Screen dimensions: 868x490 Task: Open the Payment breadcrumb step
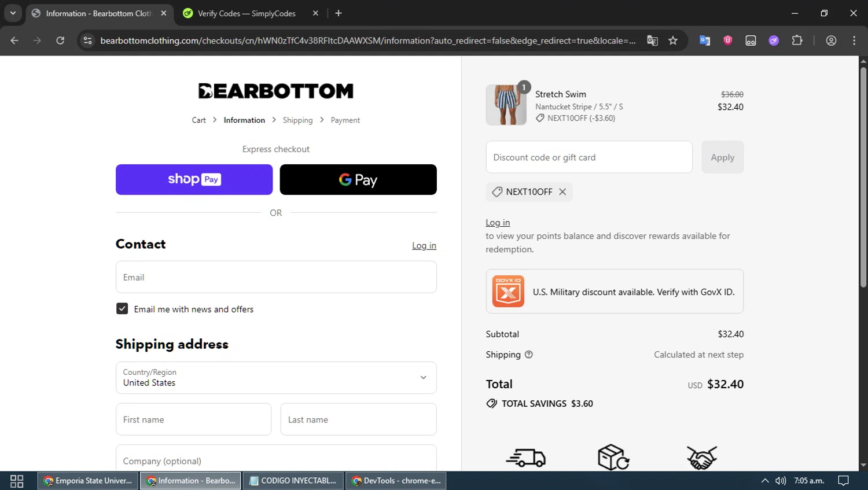coord(345,120)
